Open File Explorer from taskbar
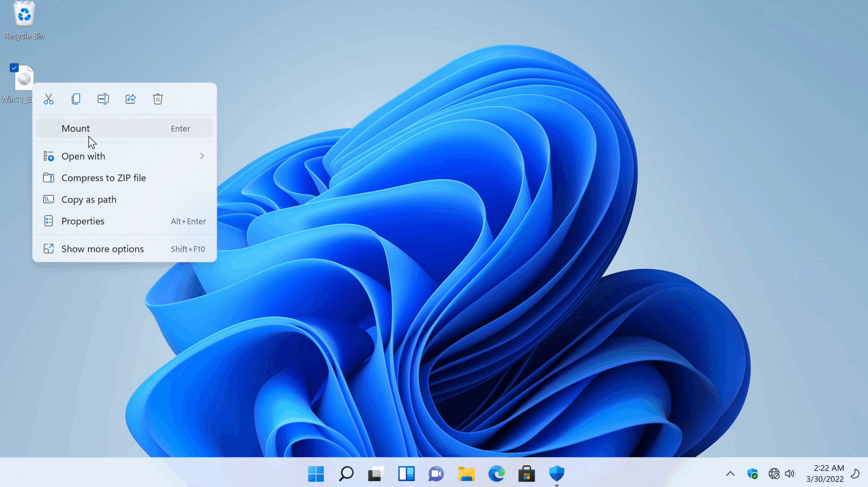The width and height of the screenshot is (868, 487). pyautogui.click(x=466, y=473)
